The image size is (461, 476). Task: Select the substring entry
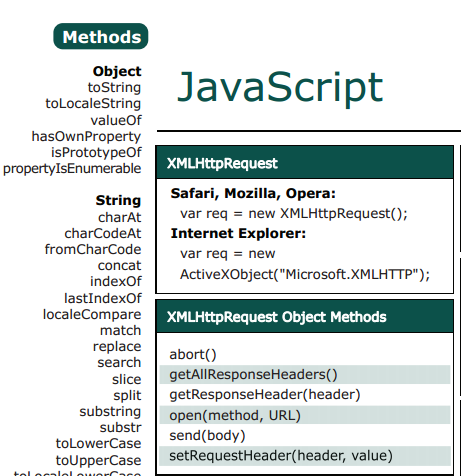(110, 412)
